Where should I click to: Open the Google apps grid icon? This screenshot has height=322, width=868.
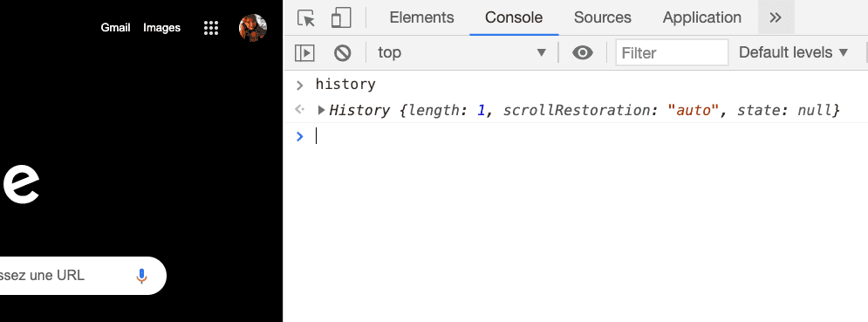tap(211, 28)
